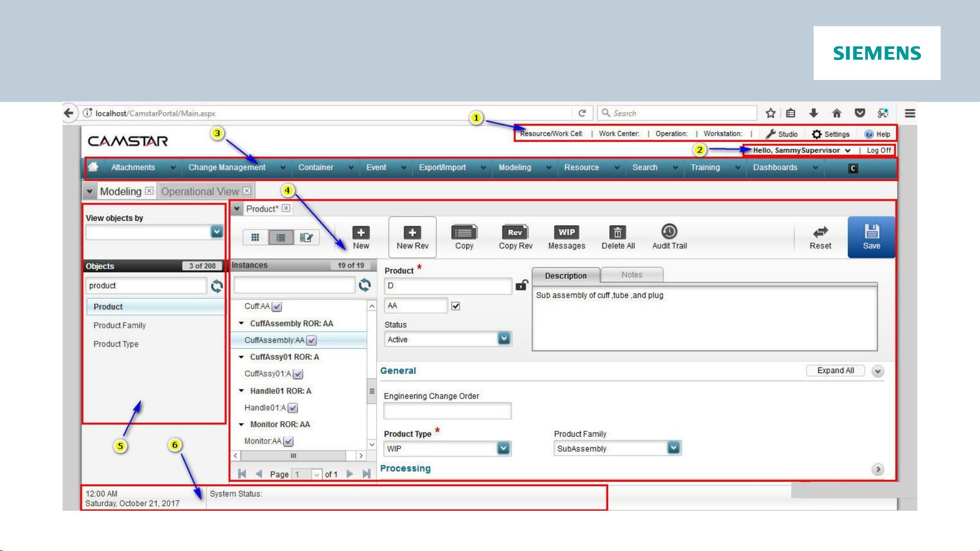Refresh the Objects list filter
Image resolution: width=980 pixels, height=551 pixels.
pos(217,286)
